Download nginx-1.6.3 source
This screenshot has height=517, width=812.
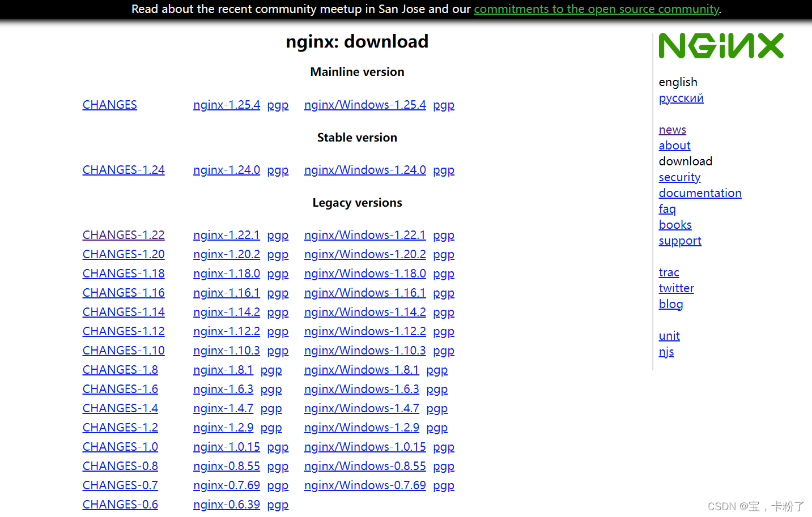(x=223, y=389)
